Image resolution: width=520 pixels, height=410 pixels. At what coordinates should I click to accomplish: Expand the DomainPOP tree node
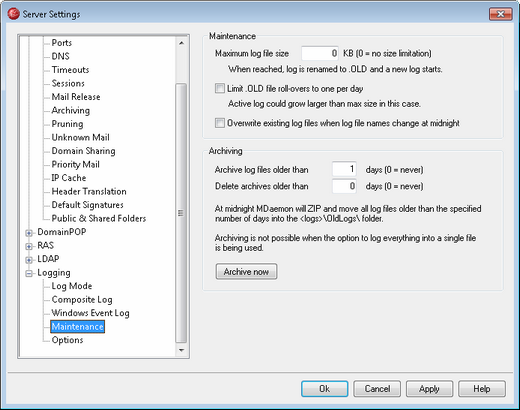pyautogui.click(x=29, y=233)
